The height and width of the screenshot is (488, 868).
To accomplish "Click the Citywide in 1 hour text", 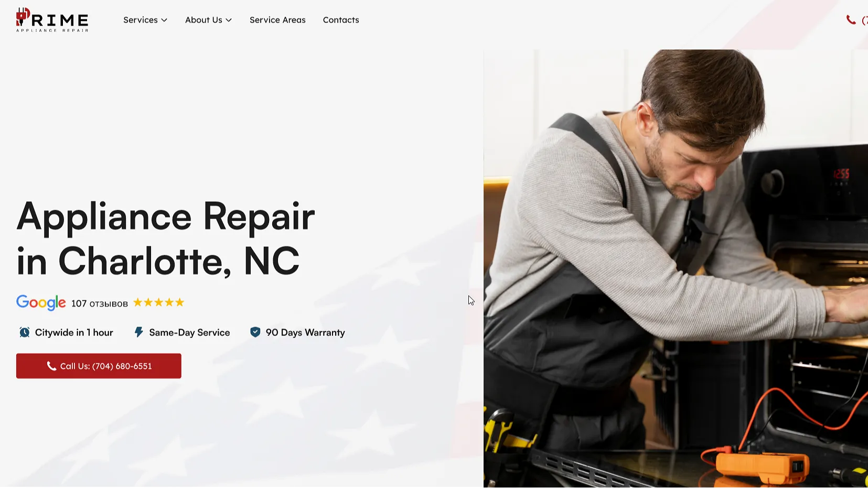I will (x=74, y=332).
